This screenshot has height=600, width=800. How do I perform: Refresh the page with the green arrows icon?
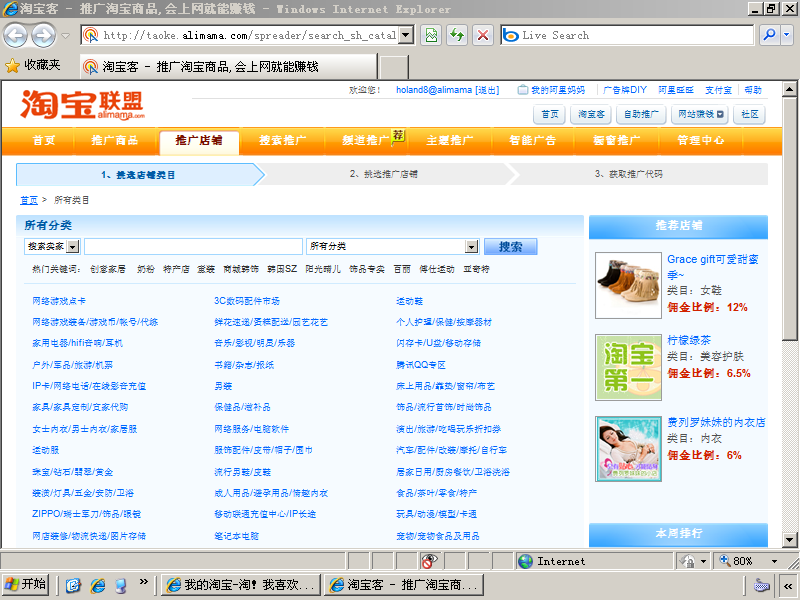(457, 35)
